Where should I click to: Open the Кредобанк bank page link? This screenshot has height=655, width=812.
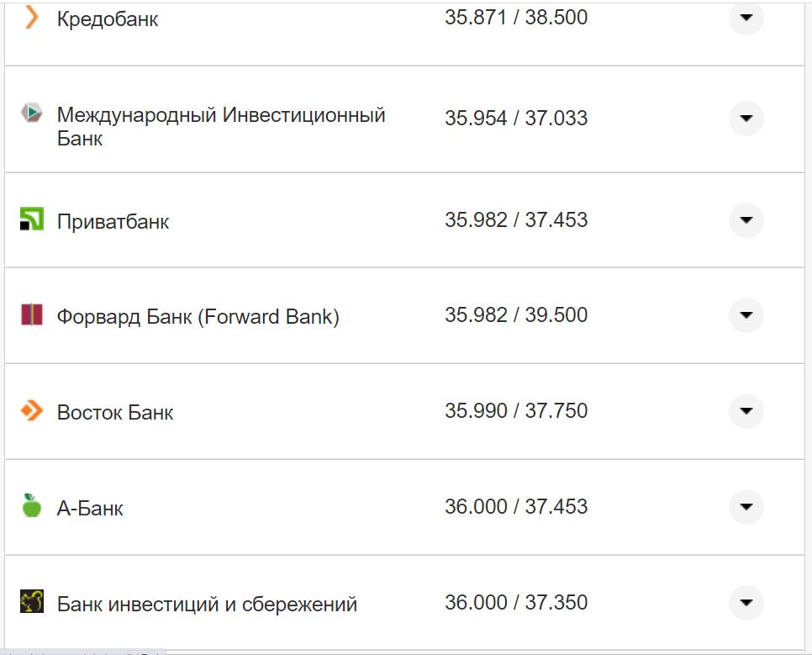(107, 18)
